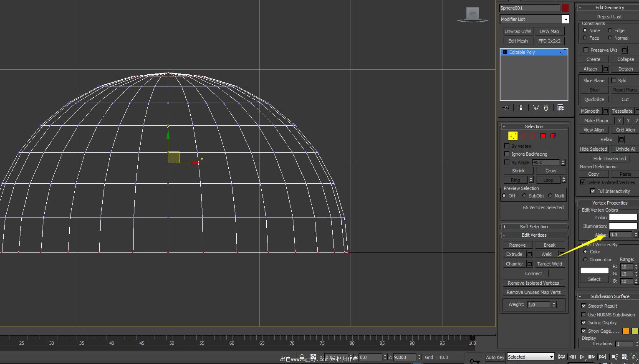The height and width of the screenshot is (364, 639).
Task: Open Chamfer settings box
Action: click(x=530, y=264)
